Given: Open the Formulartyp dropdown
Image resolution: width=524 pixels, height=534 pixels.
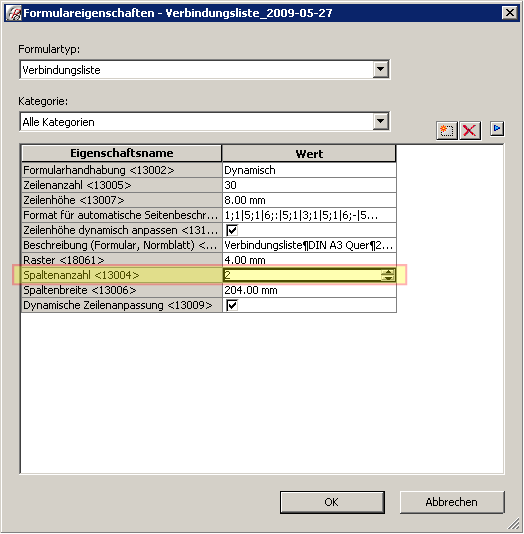Looking at the screenshot, I should [381, 69].
